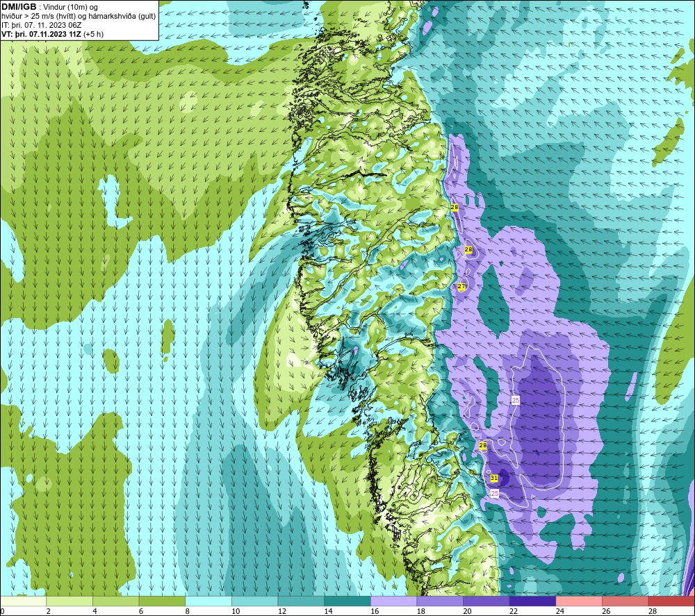The width and height of the screenshot is (695, 616).
Task: Click the 18–20 m/s medium purple legend swatch
Action: pos(440,601)
